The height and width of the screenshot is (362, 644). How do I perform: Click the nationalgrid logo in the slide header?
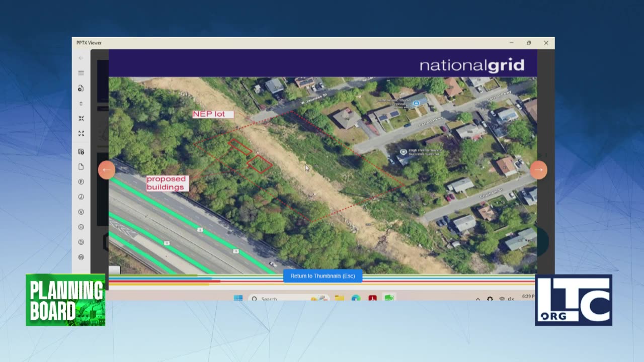coord(472,65)
